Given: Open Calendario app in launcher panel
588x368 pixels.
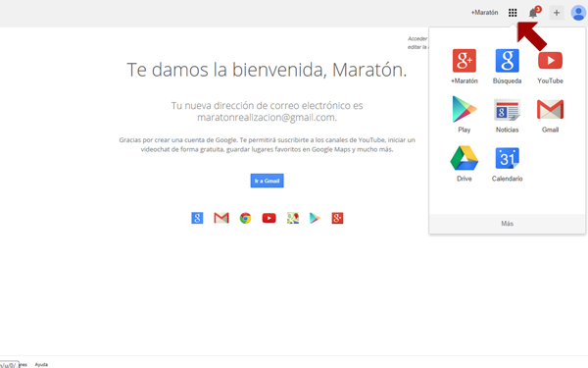Looking at the screenshot, I should [507, 164].
